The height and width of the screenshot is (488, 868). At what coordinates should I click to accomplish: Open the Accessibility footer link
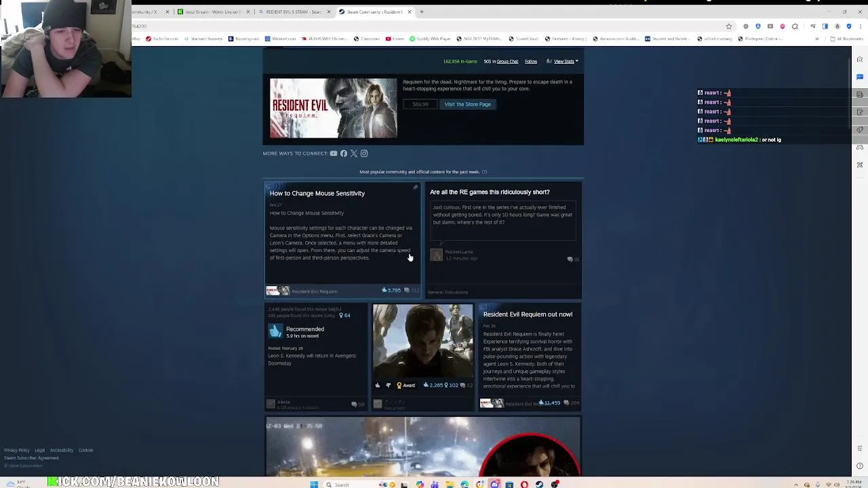pos(61,450)
